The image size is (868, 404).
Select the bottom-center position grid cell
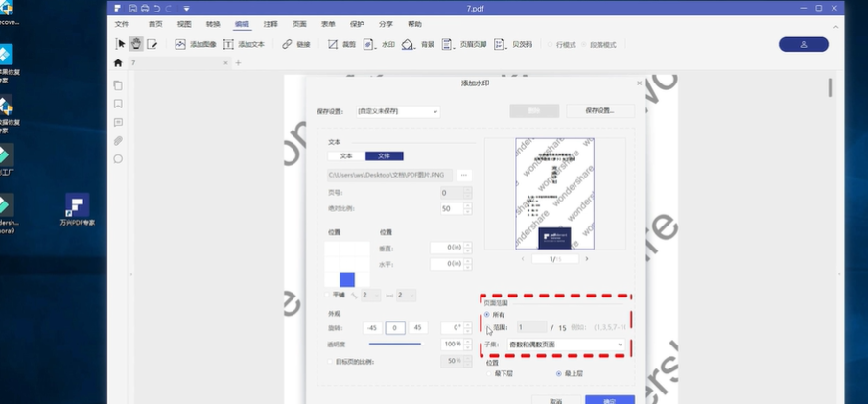(x=347, y=280)
